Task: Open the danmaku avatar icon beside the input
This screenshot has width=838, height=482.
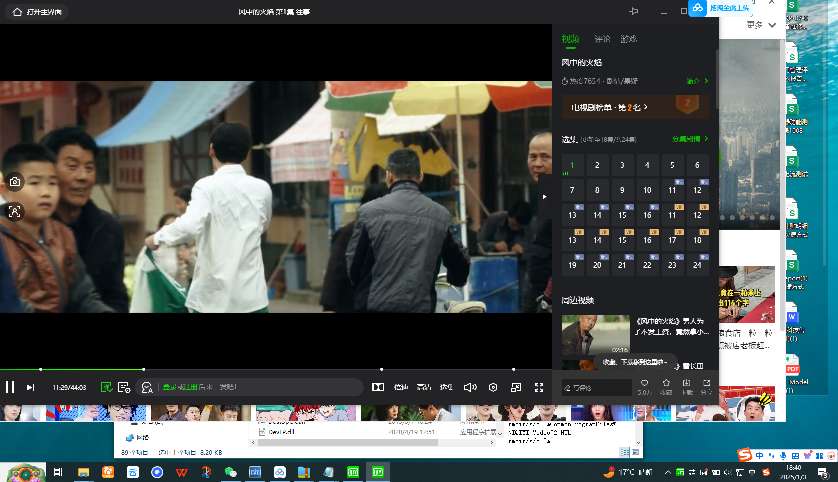Action: click(x=146, y=387)
